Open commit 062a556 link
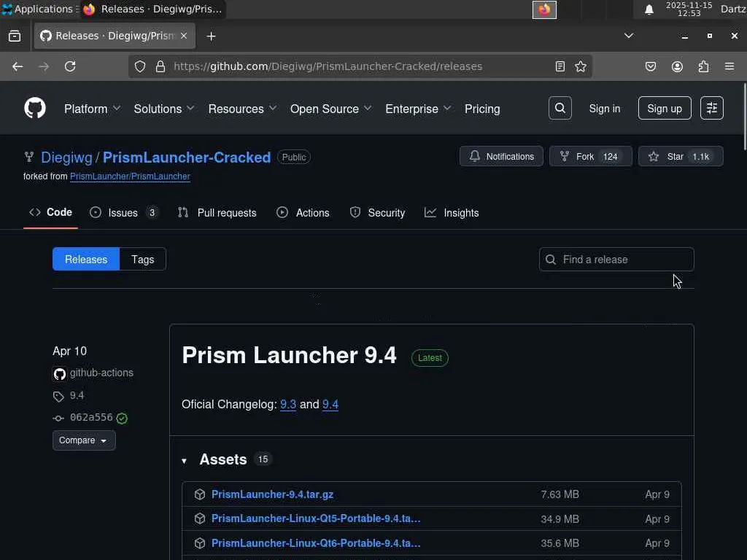 tap(91, 418)
